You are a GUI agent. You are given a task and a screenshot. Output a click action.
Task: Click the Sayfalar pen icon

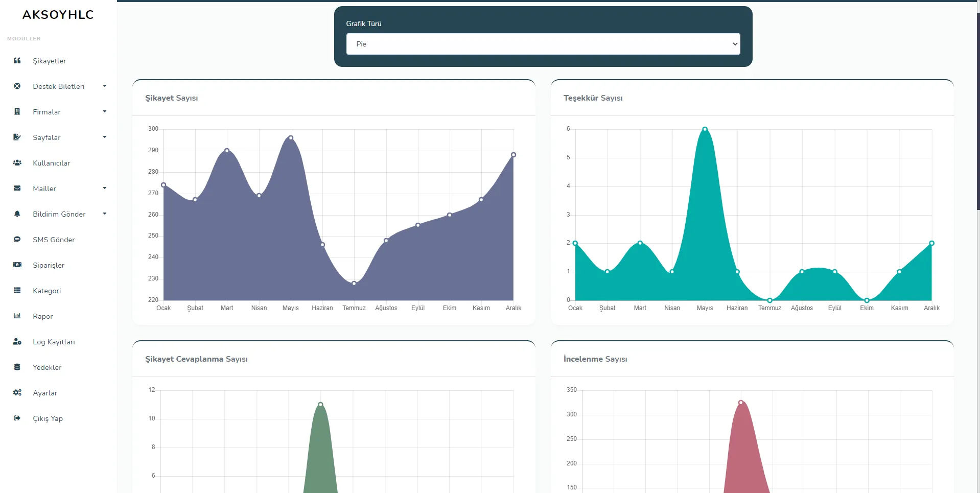point(17,137)
